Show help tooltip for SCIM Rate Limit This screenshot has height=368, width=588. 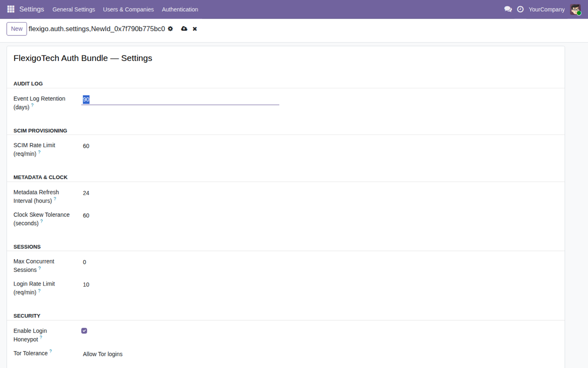pos(39,152)
